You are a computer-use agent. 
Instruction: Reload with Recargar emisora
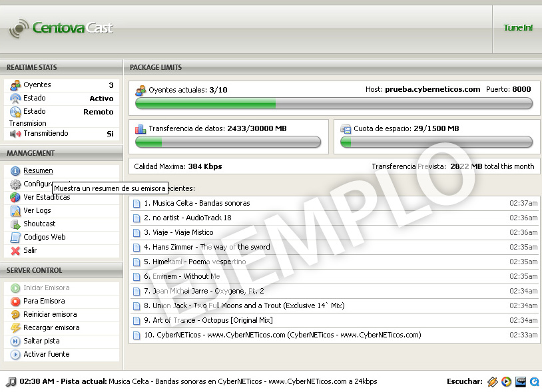(x=51, y=327)
